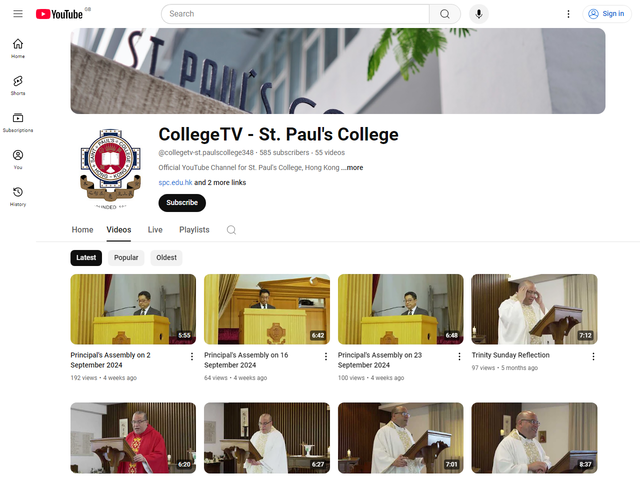This screenshot has width=640, height=480.
Task: Click the search magnifier button
Action: pos(444,14)
